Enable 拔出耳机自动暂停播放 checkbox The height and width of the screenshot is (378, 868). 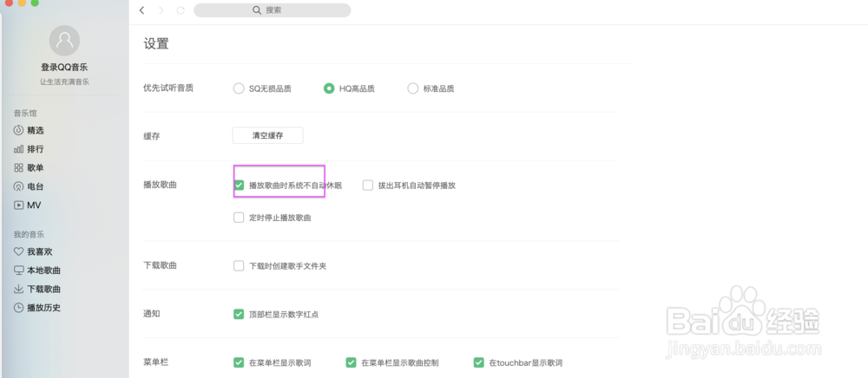pyautogui.click(x=367, y=186)
